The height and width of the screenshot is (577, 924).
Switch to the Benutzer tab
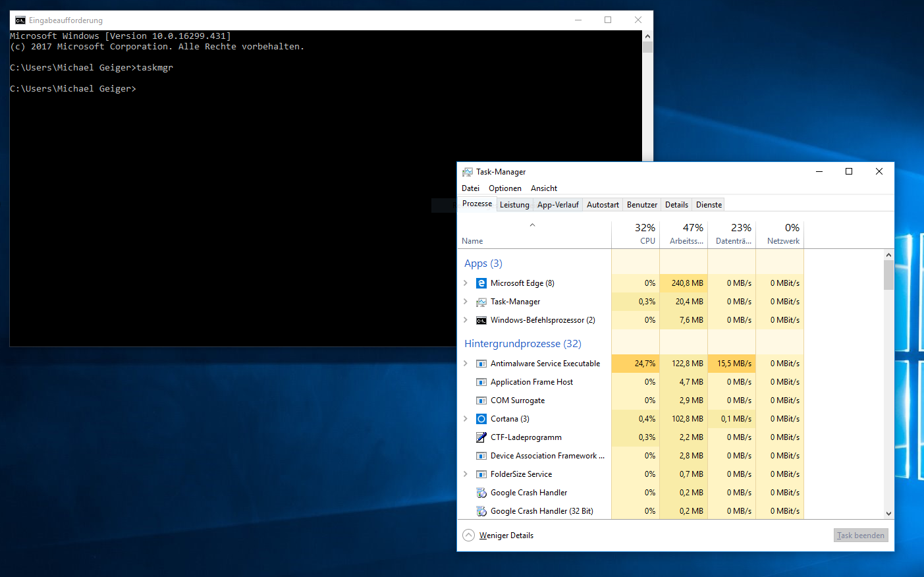[x=642, y=205]
